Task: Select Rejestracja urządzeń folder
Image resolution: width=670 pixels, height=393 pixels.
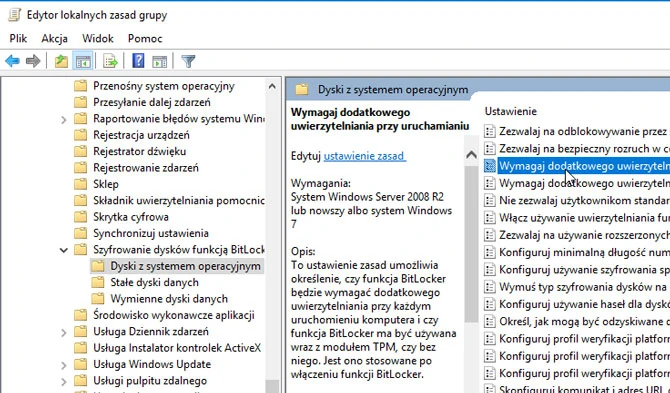Action: pos(141,135)
